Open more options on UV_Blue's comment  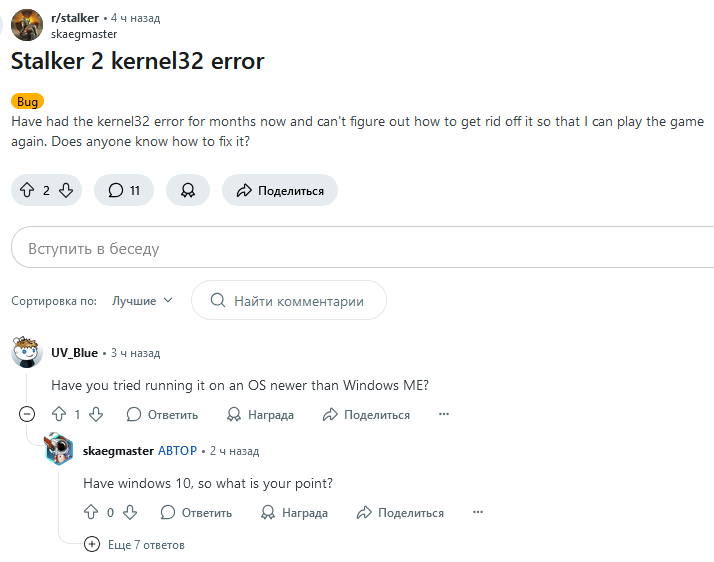pos(444,414)
